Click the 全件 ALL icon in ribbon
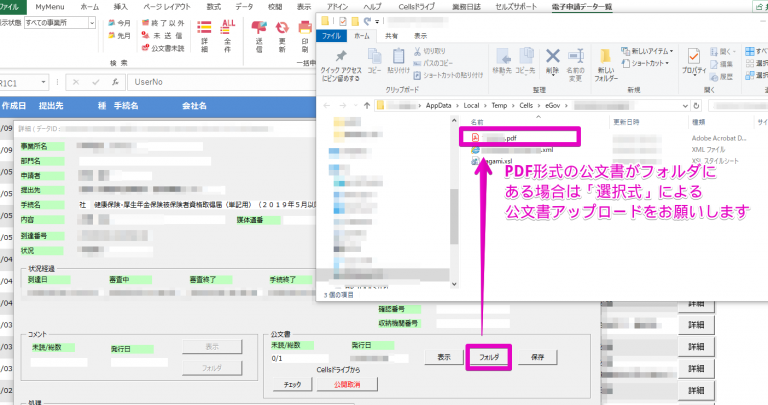768x405 pixels. click(x=228, y=36)
